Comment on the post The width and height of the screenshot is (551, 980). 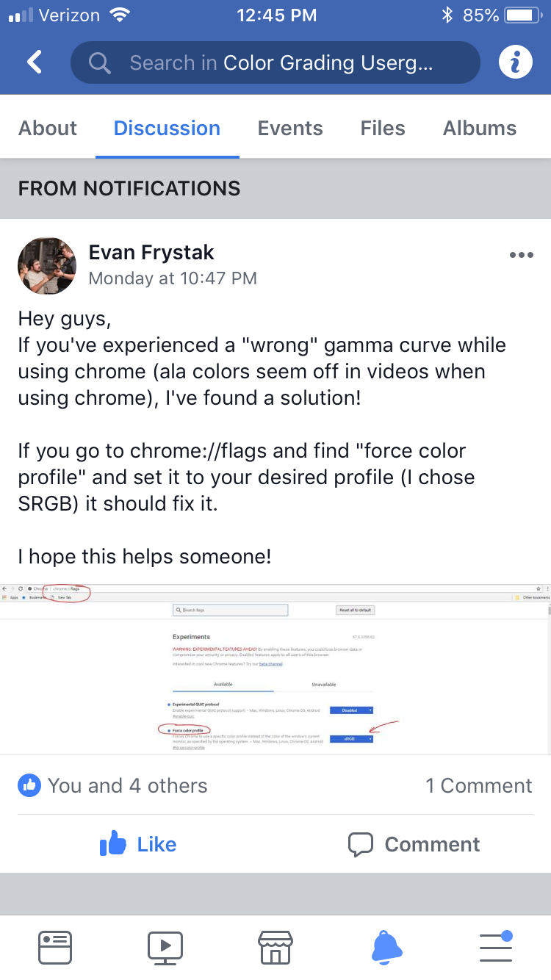pos(414,844)
